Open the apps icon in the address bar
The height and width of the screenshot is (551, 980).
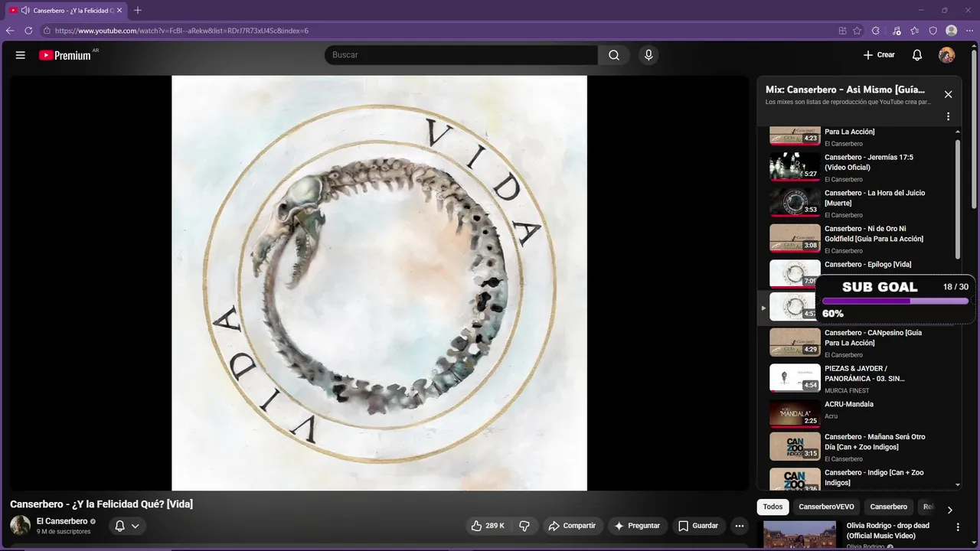coord(843,31)
